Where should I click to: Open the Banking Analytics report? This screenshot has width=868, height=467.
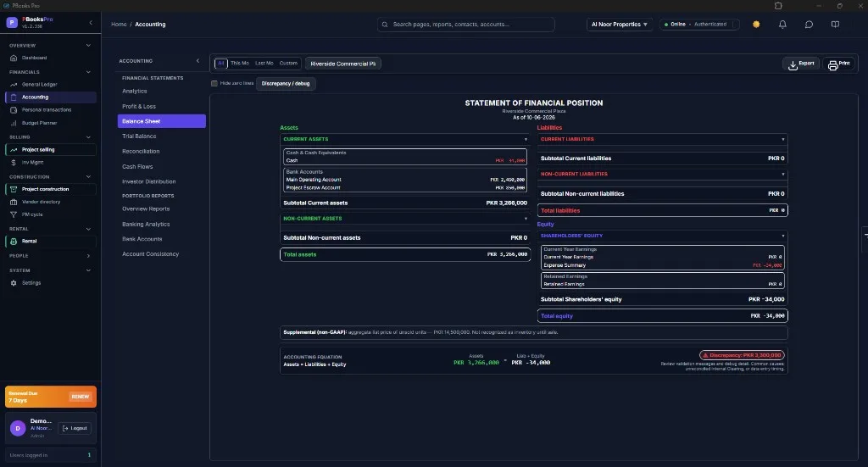click(x=146, y=224)
